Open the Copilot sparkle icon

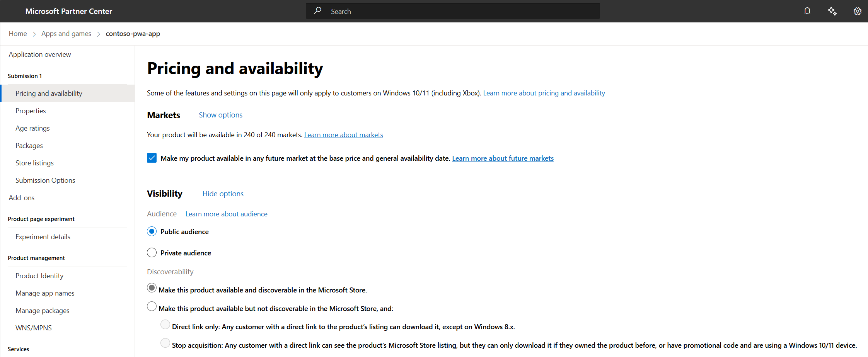(832, 11)
